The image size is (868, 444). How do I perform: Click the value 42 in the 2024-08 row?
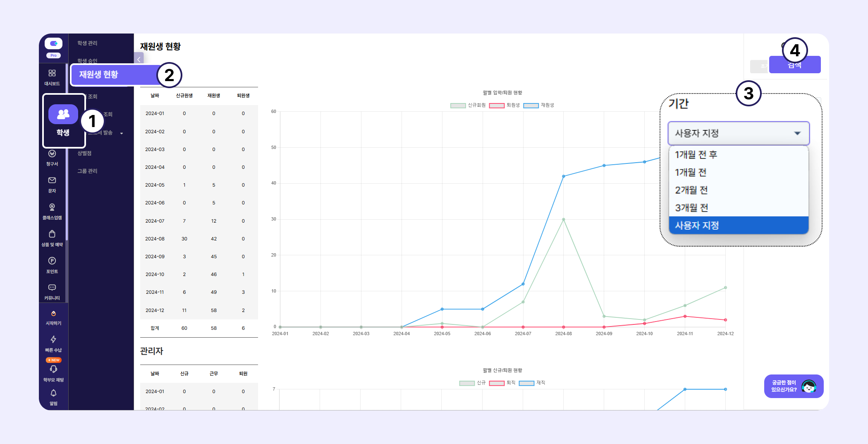(x=214, y=239)
